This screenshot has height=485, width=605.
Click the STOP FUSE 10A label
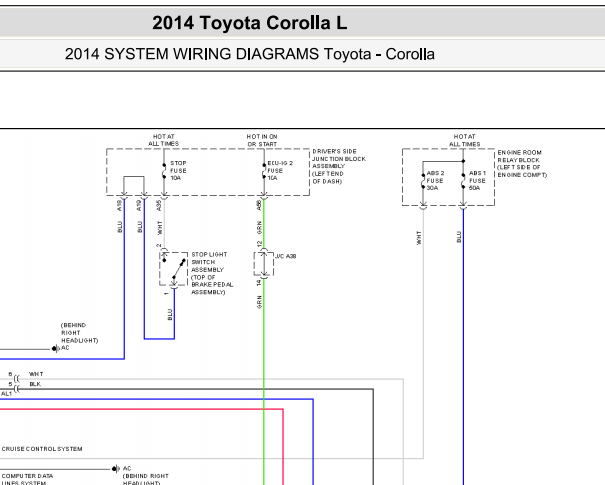(x=178, y=171)
